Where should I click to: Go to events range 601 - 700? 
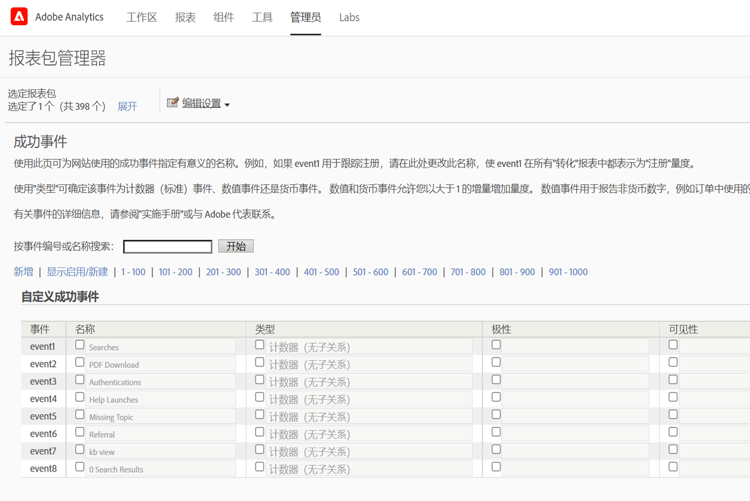[419, 272]
